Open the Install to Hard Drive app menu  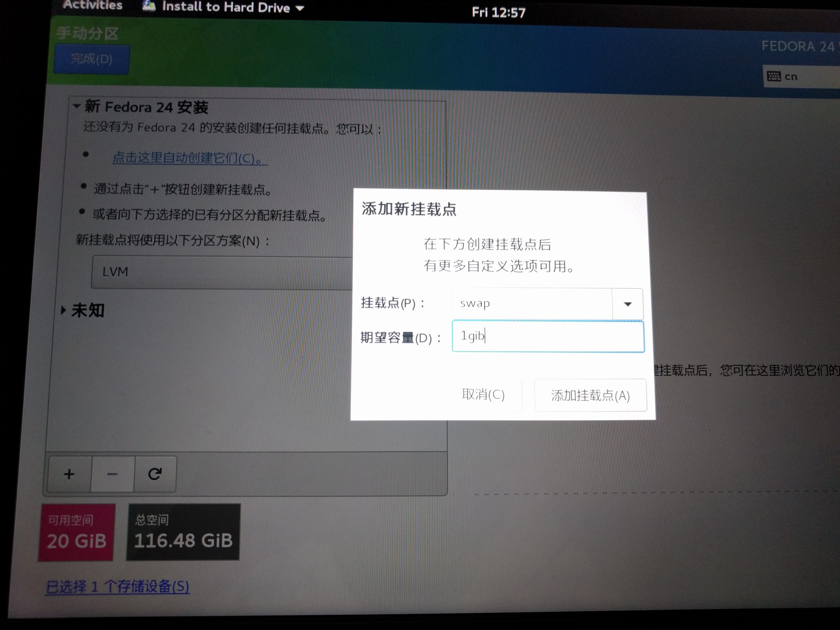pos(223,7)
